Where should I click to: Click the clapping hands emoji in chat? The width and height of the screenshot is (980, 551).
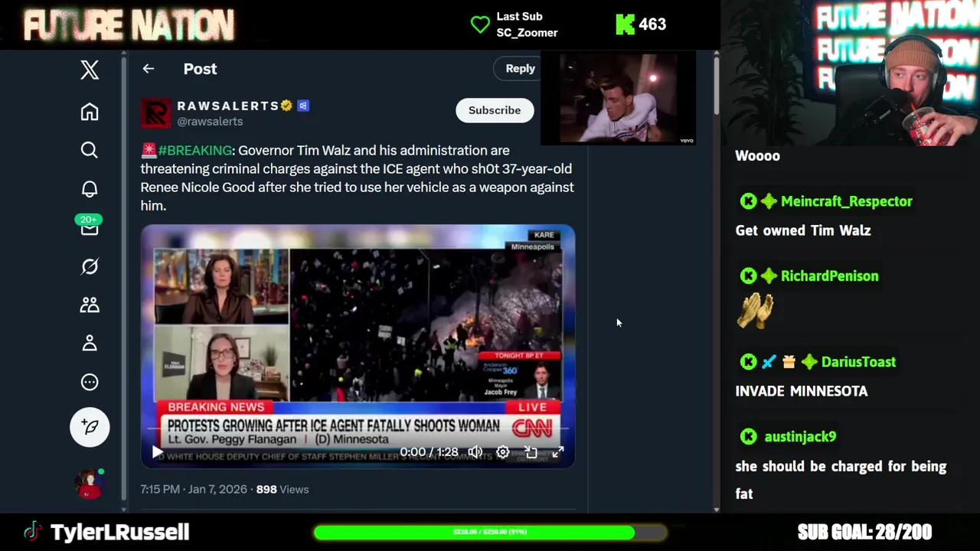coord(755,311)
